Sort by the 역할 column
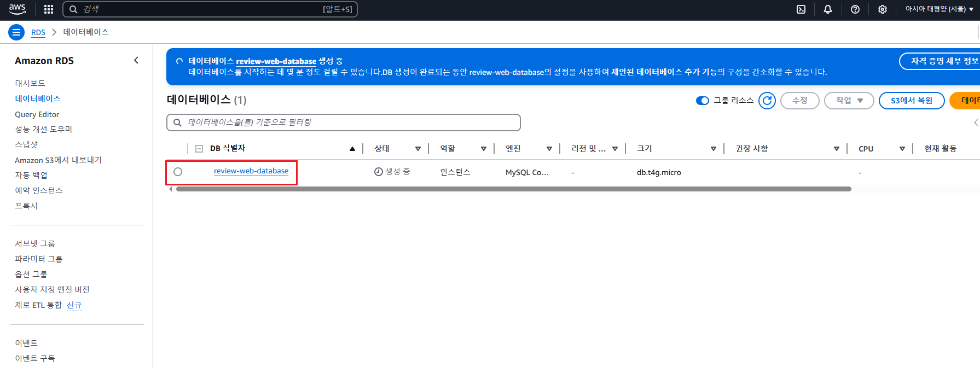The image size is (980, 373). (484, 149)
